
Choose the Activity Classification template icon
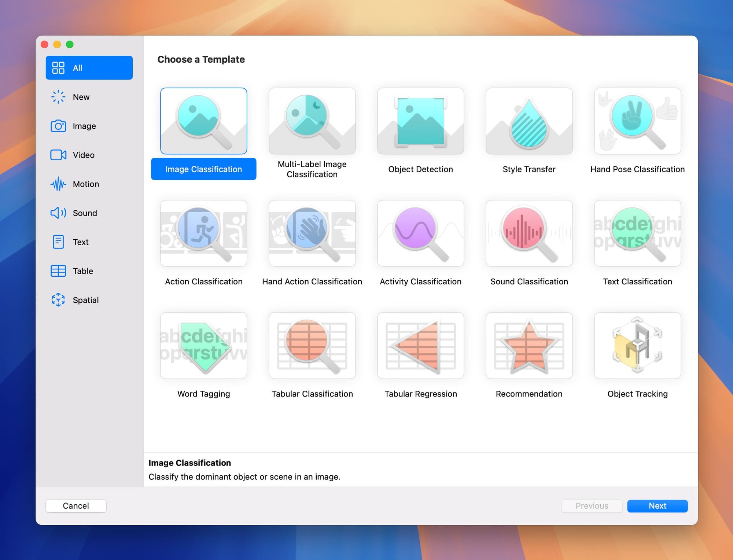pyautogui.click(x=420, y=233)
